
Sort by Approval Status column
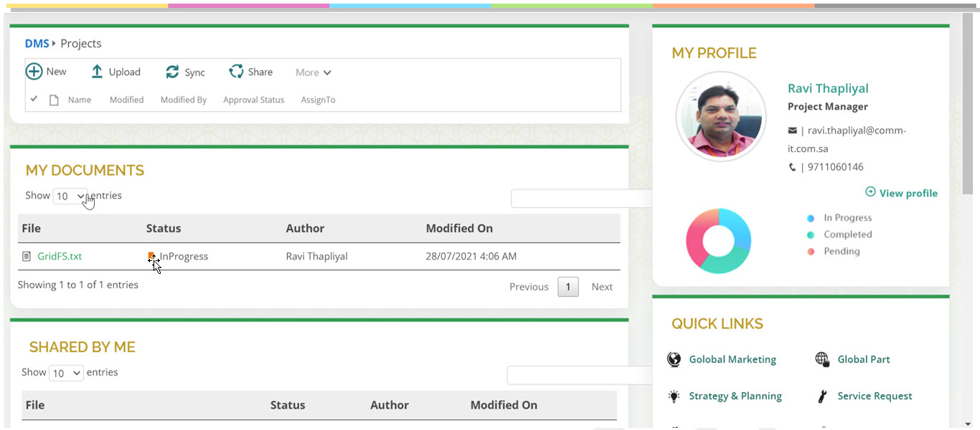253,100
